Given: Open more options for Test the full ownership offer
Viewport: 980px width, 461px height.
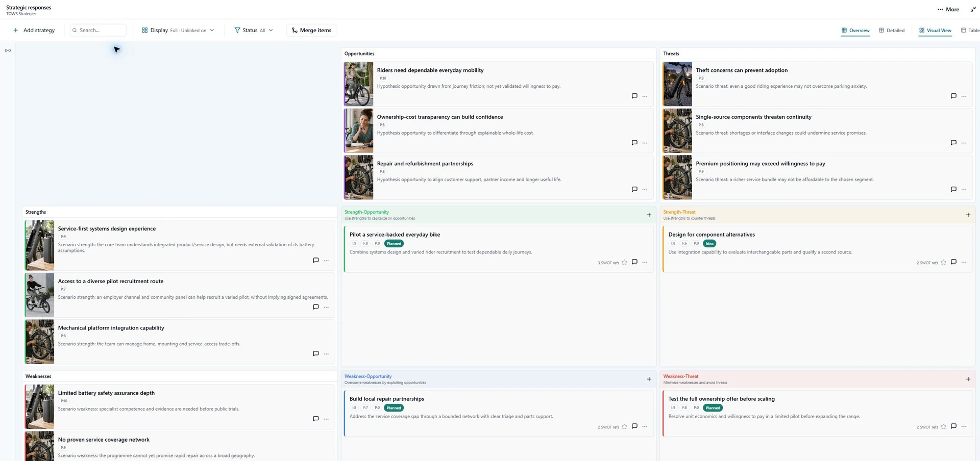Looking at the screenshot, I should (x=964, y=426).
